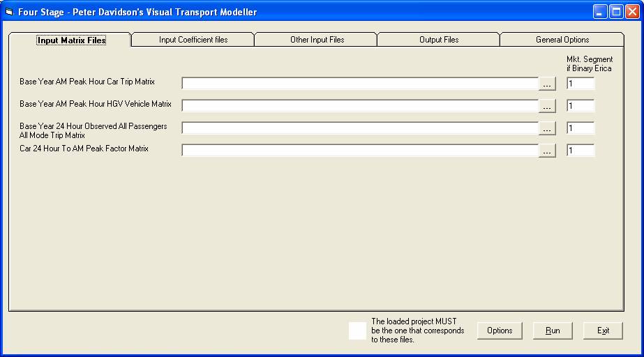Click the application icon in the title bar
The height and width of the screenshot is (357, 644).
point(10,12)
